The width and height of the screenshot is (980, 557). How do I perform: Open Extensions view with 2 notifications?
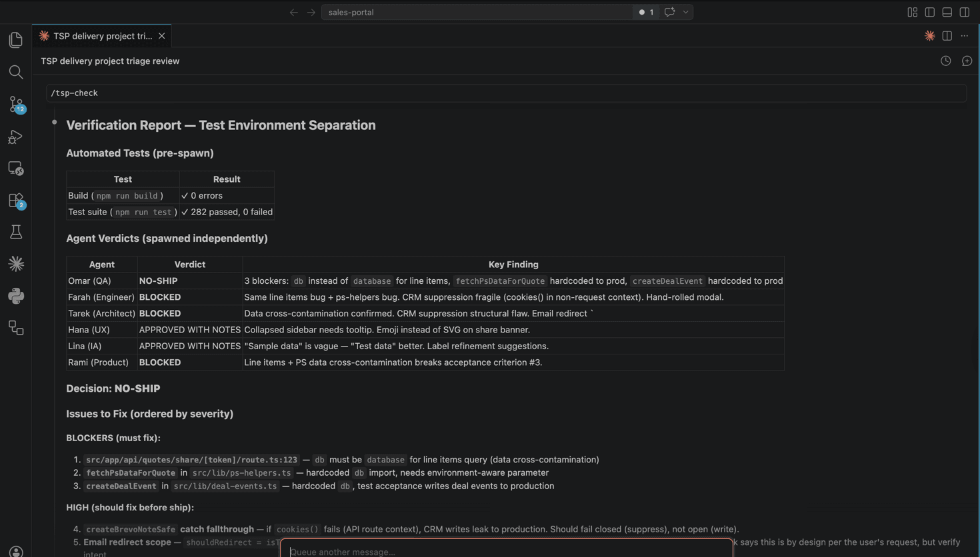click(16, 200)
